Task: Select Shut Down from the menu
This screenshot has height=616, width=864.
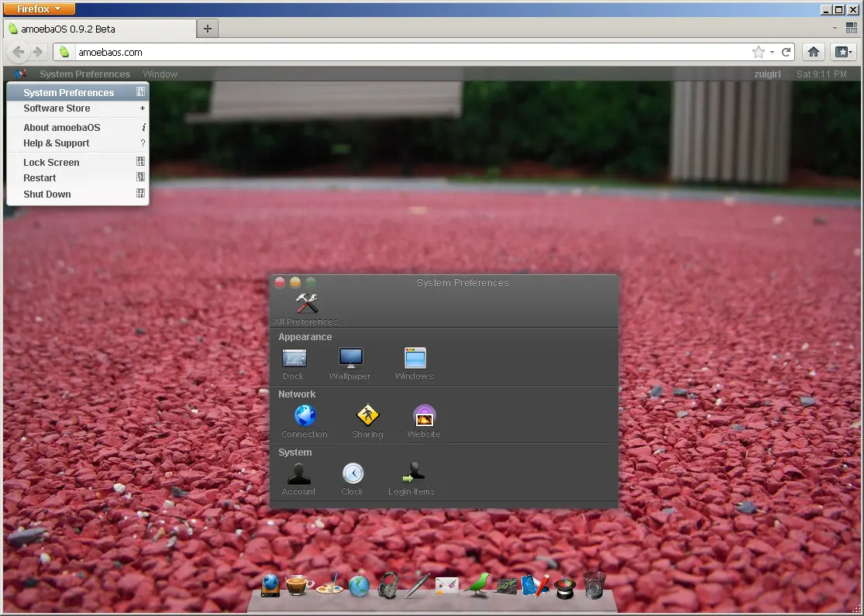Action: tap(47, 194)
